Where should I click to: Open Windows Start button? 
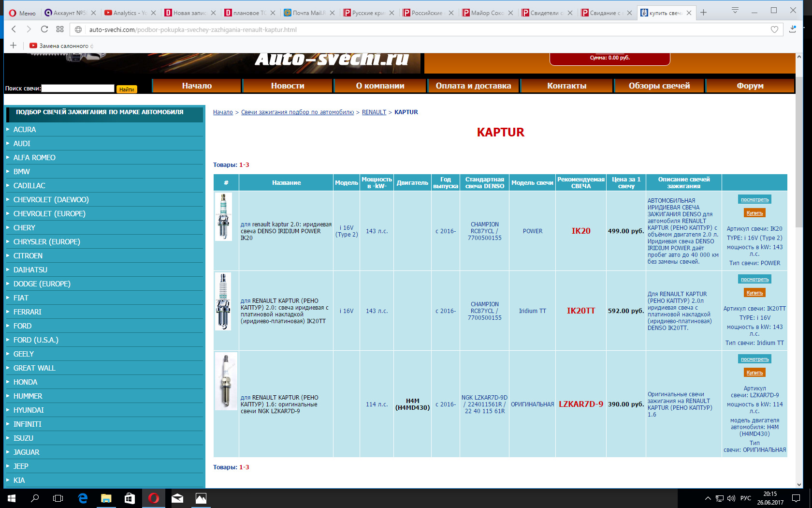(x=12, y=498)
